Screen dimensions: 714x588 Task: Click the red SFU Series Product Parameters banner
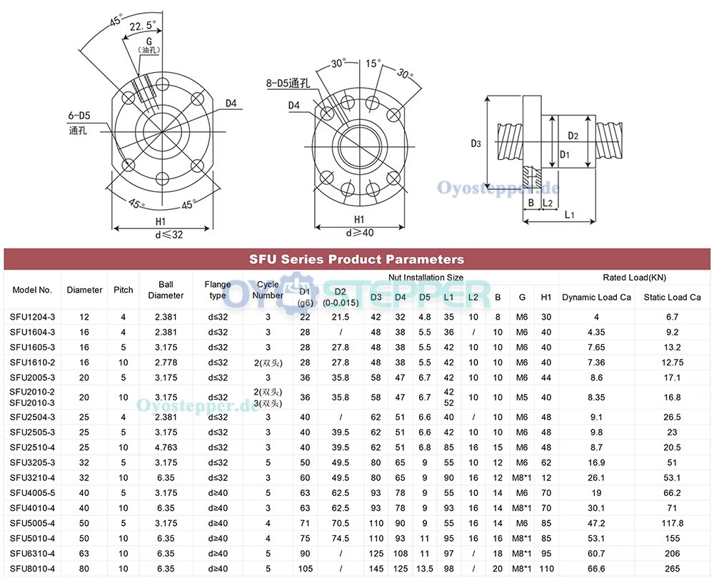[x=357, y=259]
